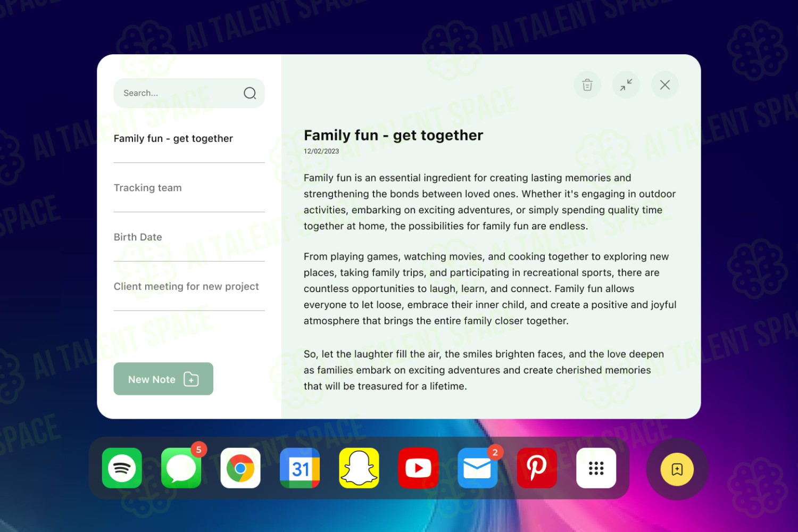Screen dimensions: 798x532
Task: Click the note date 12/02/2023
Action: click(x=321, y=151)
